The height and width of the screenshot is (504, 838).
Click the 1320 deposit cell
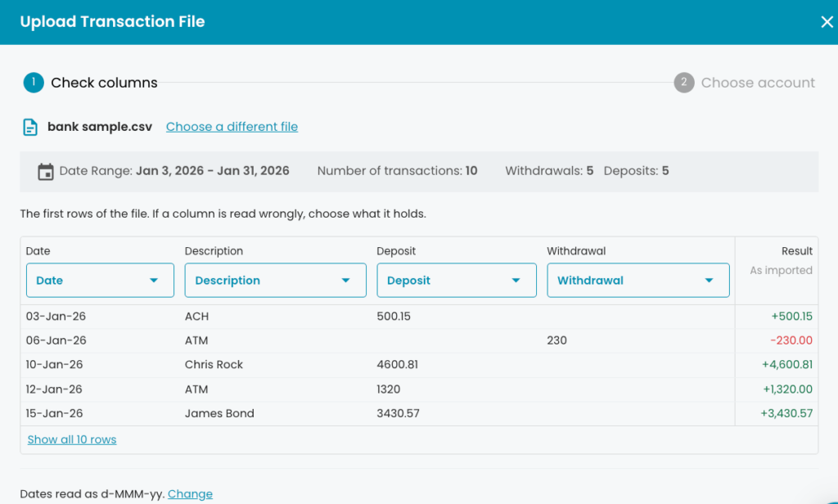coord(389,389)
